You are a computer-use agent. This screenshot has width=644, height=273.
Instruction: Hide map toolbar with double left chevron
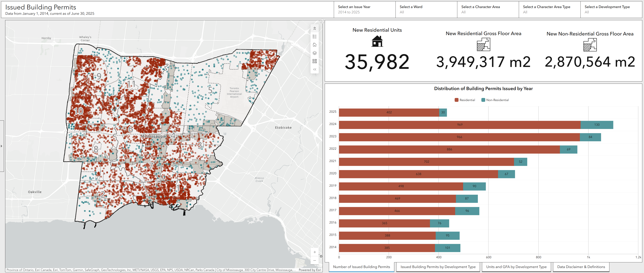(x=314, y=70)
